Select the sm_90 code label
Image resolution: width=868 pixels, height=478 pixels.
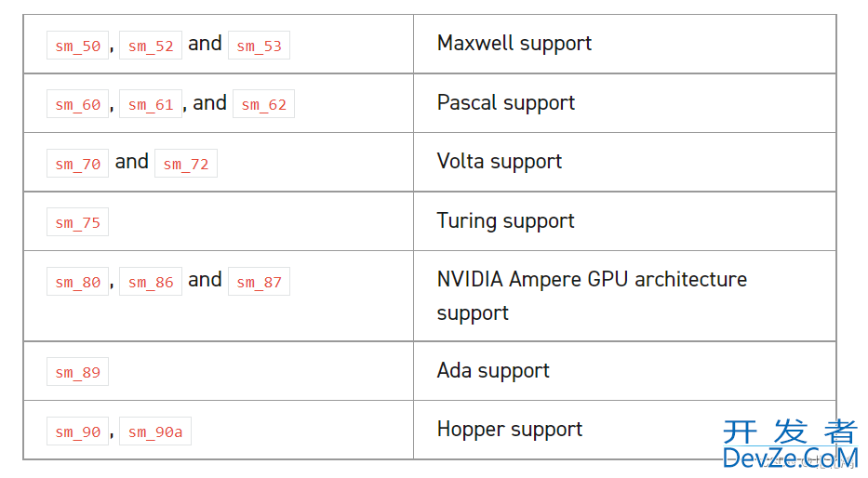tap(77, 431)
